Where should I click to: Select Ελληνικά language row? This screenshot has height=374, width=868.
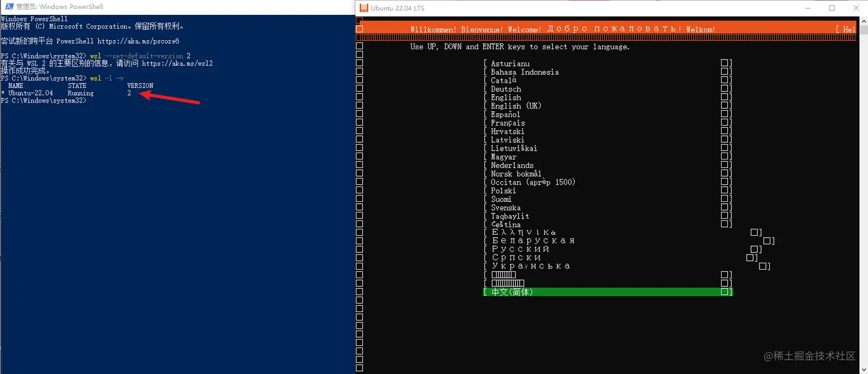coord(623,232)
